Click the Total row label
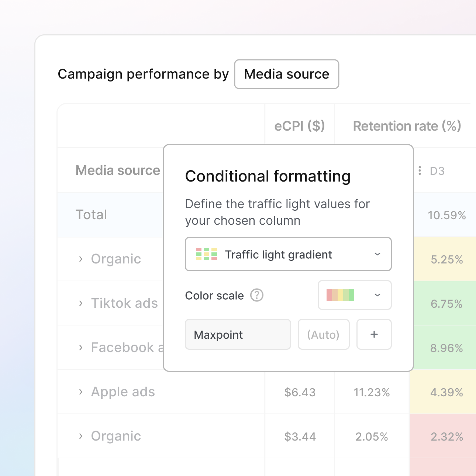 point(91,215)
